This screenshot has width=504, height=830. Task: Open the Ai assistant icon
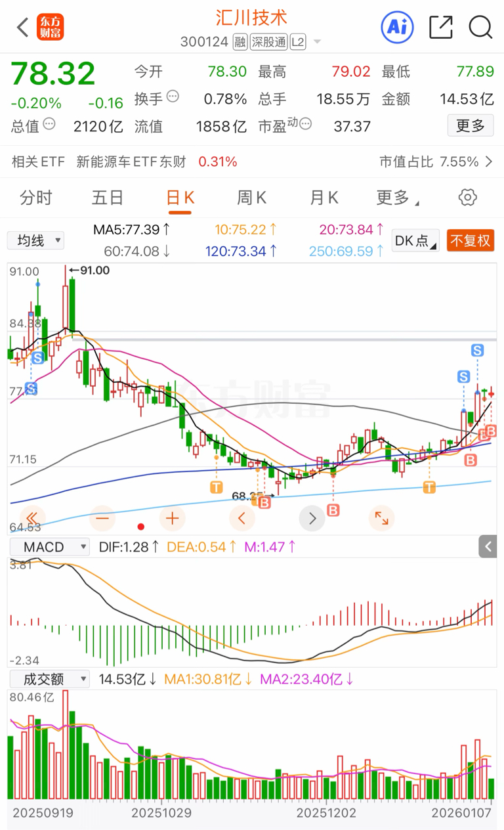[398, 27]
